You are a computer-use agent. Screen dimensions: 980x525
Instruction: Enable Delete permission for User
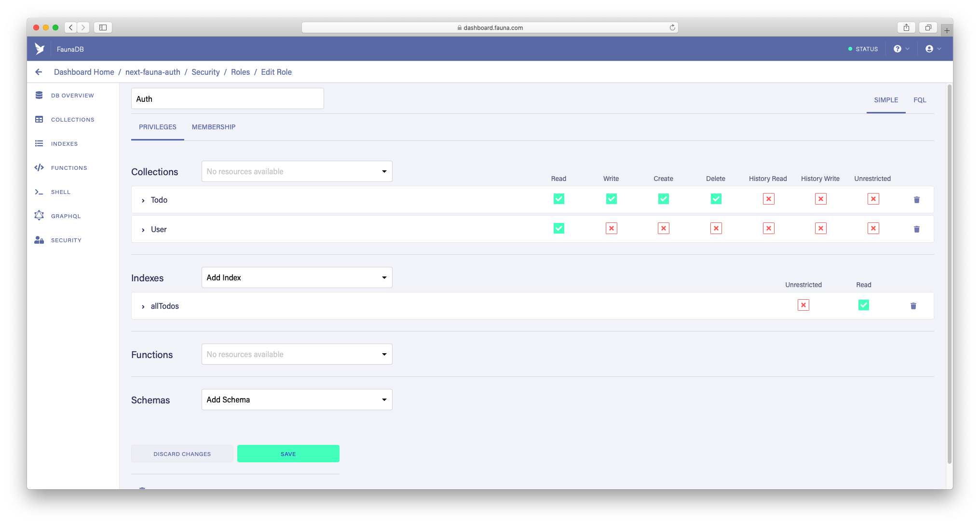pos(716,228)
